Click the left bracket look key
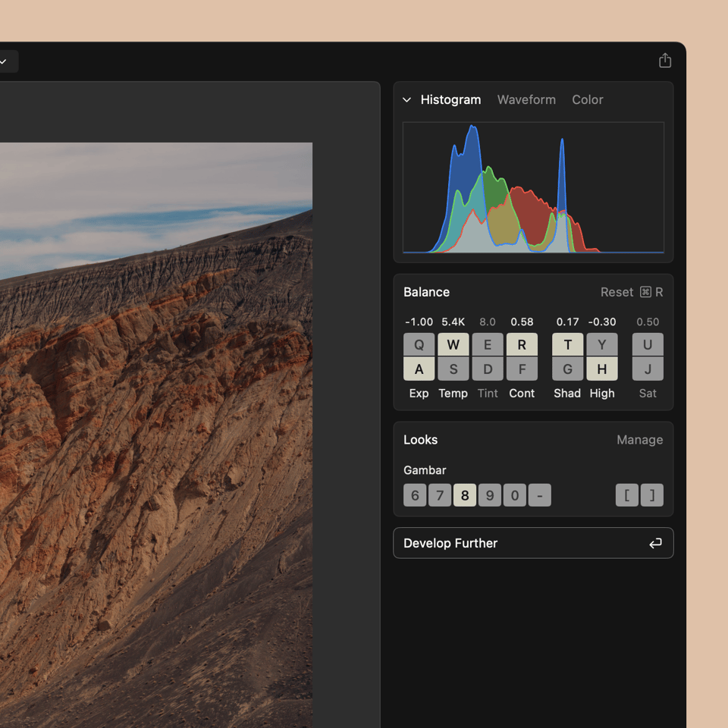 click(x=627, y=495)
